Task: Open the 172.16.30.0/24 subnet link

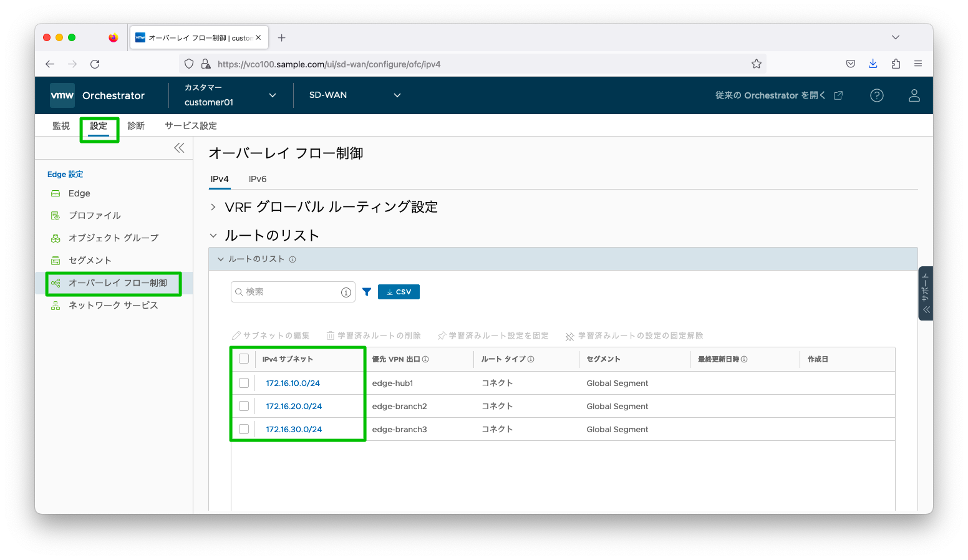Action: point(294,429)
